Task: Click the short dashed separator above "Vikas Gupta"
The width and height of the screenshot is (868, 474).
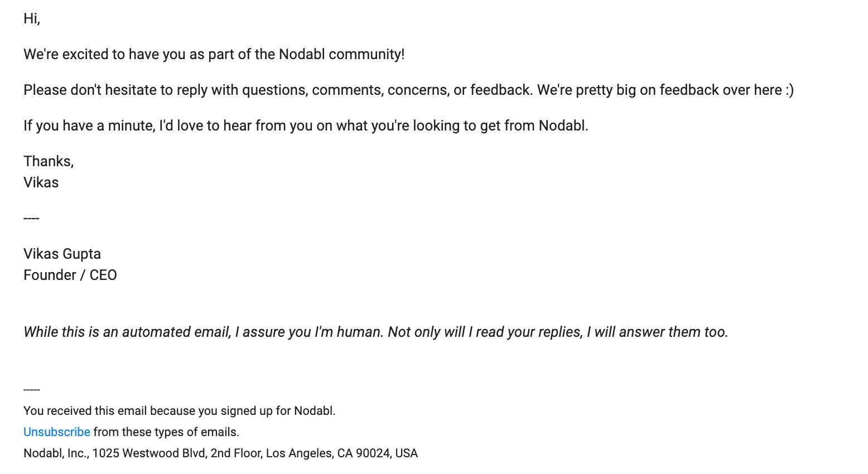Action: coord(31,219)
